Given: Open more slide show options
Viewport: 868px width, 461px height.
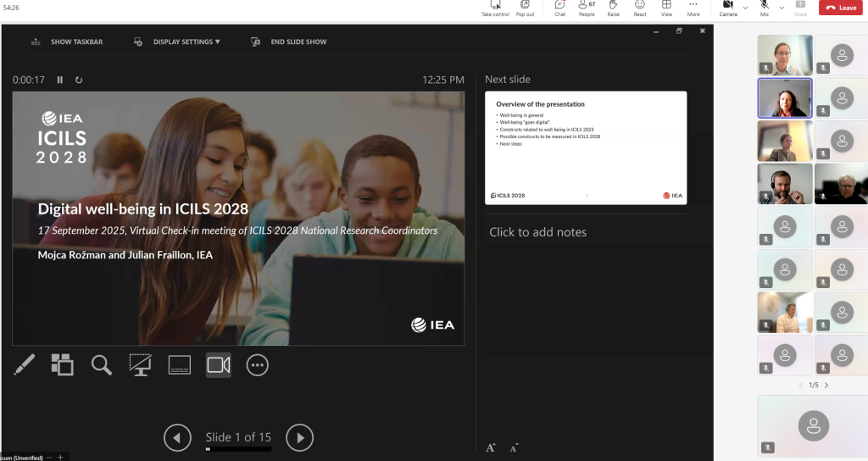Looking at the screenshot, I should pos(258,364).
